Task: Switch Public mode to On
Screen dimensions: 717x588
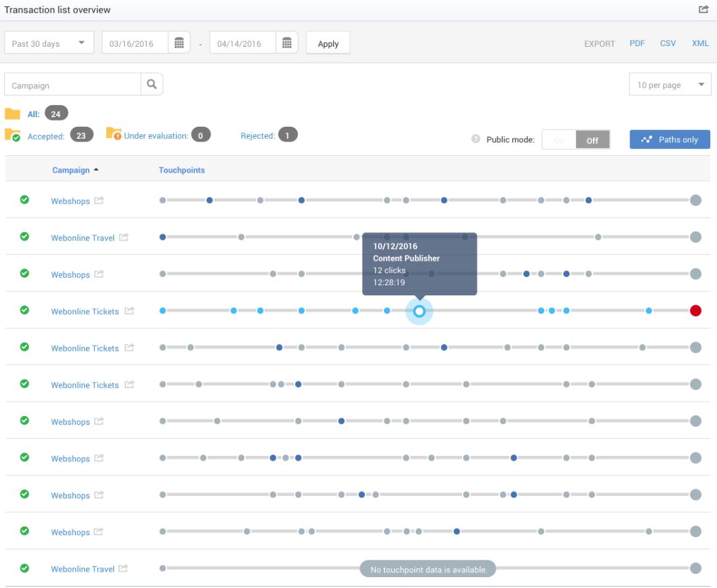Action: point(559,140)
